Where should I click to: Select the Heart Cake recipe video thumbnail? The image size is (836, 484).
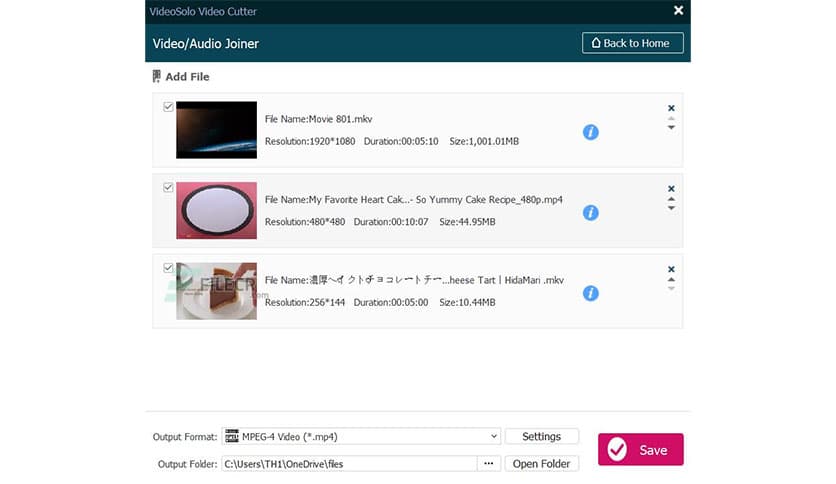tap(216, 211)
